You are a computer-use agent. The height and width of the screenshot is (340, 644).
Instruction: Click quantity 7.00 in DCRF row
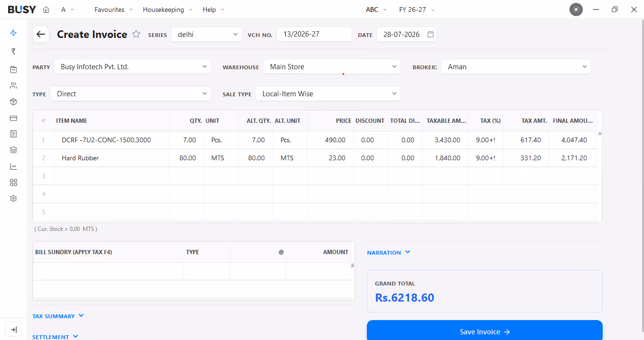tap(187, 140)
